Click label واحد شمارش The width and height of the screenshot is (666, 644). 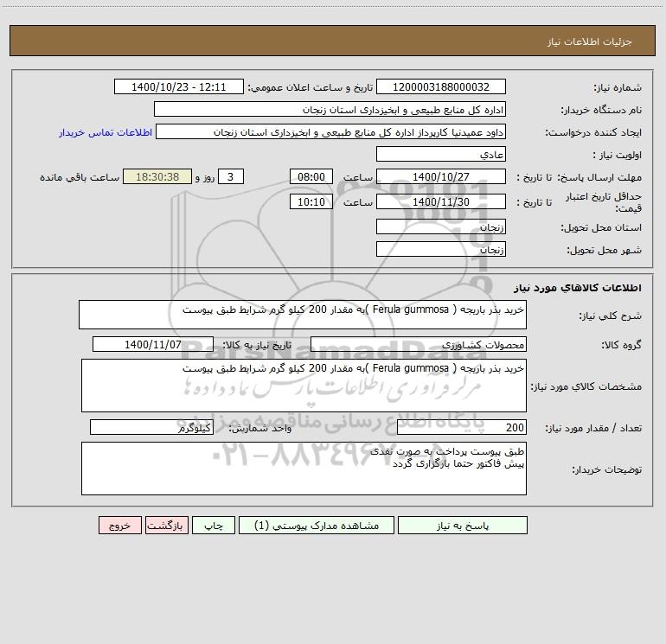point(260,428)
